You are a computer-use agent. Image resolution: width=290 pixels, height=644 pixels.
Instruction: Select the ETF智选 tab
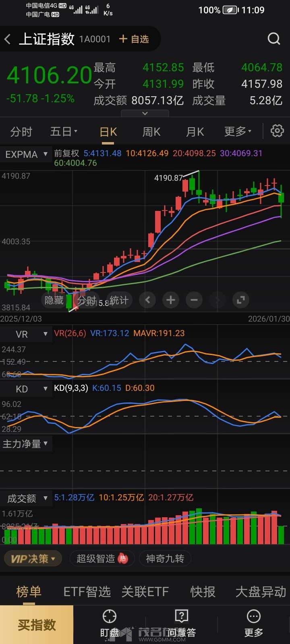[87, 592]
